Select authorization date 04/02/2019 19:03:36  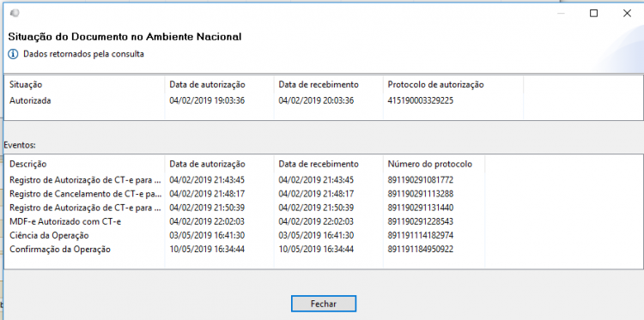207,100
